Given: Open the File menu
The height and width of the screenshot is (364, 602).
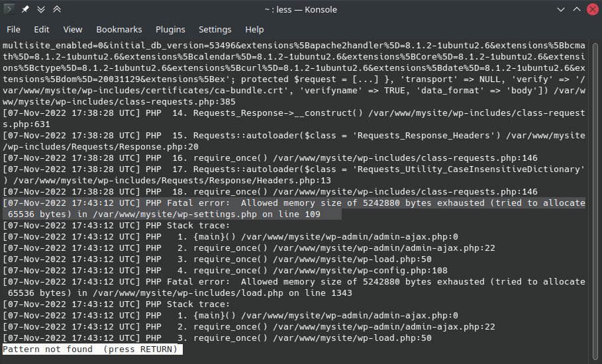Looking at the screenshot, I should click(13, 30).
